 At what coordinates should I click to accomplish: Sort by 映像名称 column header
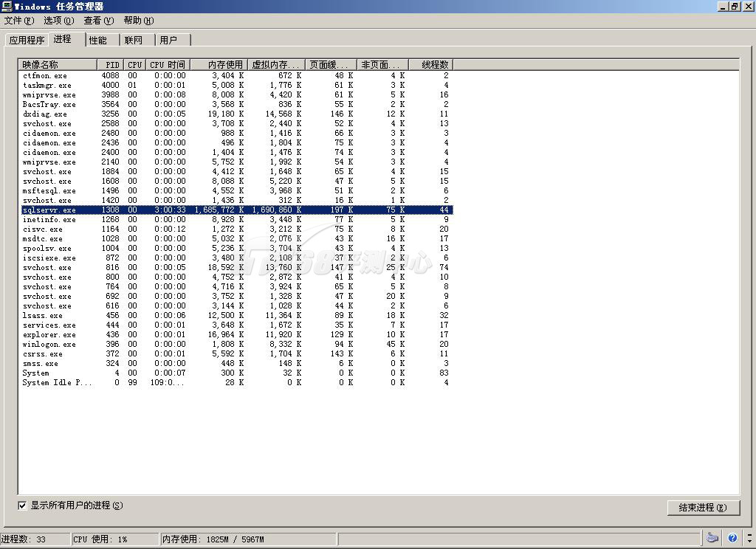tap(58, 65)
